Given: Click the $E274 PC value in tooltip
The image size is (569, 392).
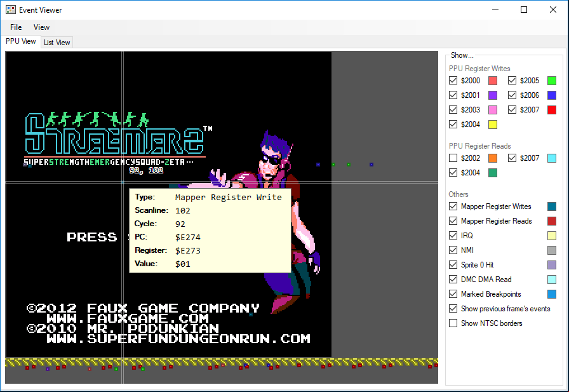Looking at the screenshot, I should click(187, 238).
